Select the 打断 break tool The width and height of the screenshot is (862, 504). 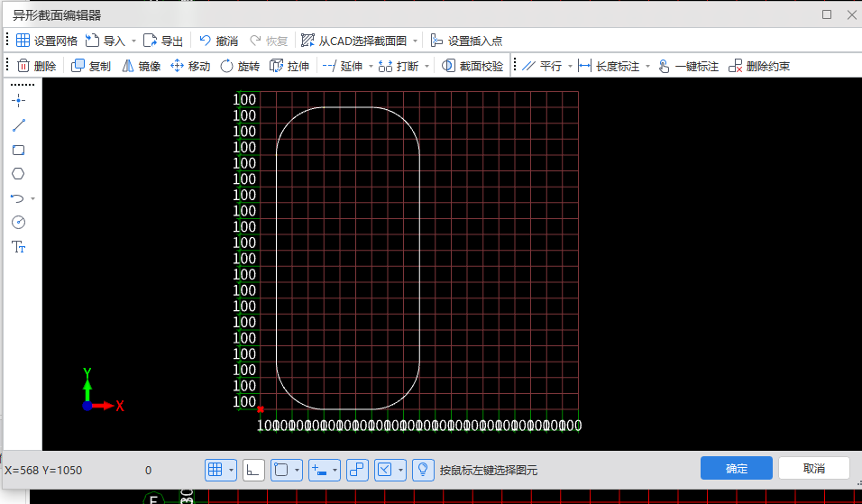(x=399, y=66)
